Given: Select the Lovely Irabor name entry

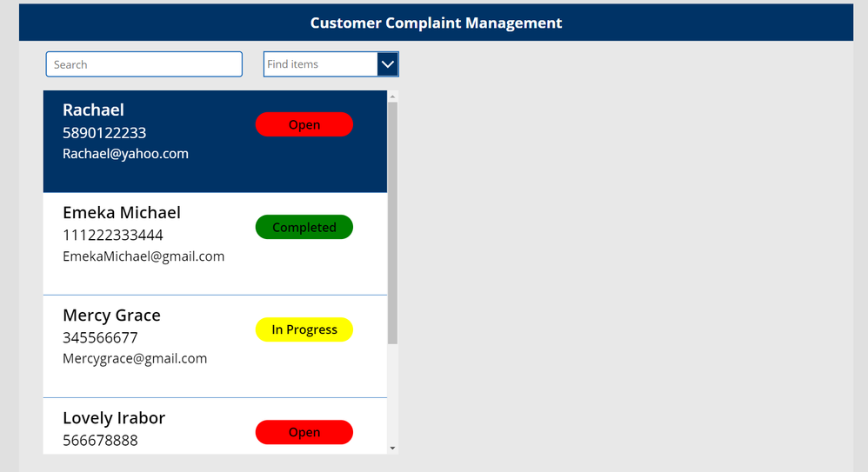Looking at the screenshot, I should [113, 418].
